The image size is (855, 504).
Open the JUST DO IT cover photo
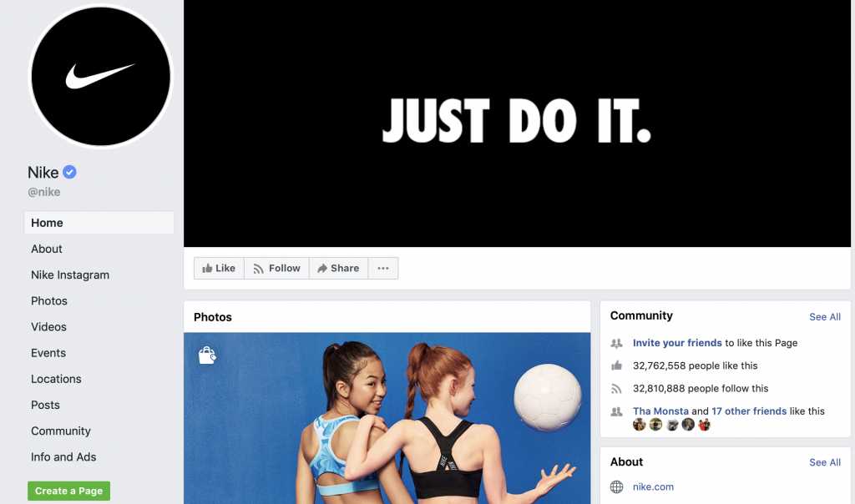pos(517,123)
